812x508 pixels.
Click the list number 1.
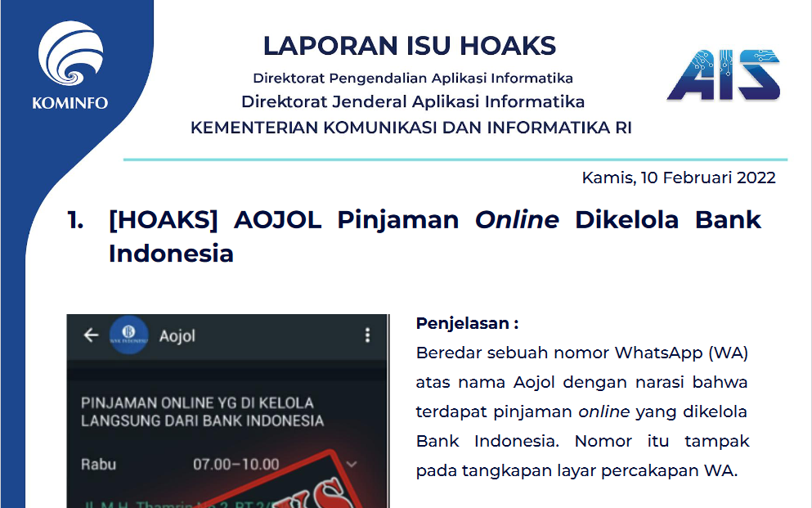(75, 220)
